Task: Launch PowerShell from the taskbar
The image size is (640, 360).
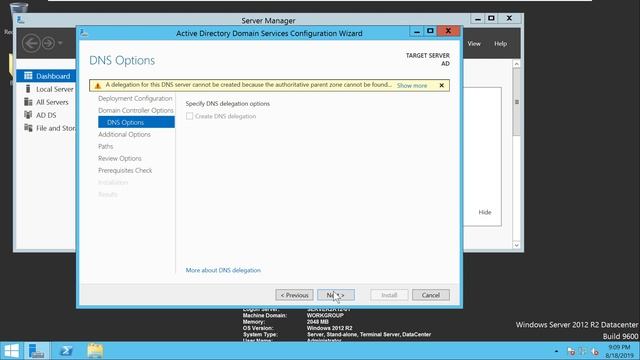Action: [x=66, y=351]
